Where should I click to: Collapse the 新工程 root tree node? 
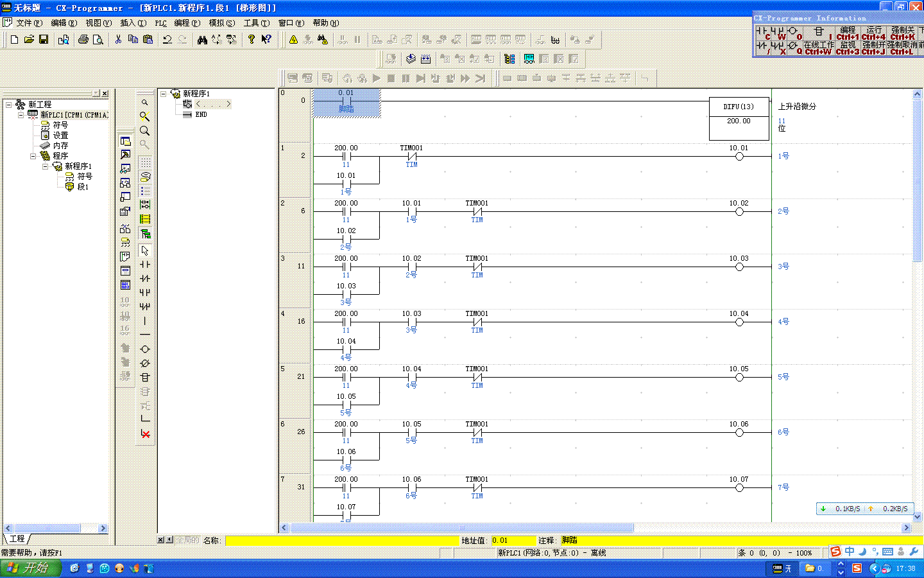tap(8, 104)
